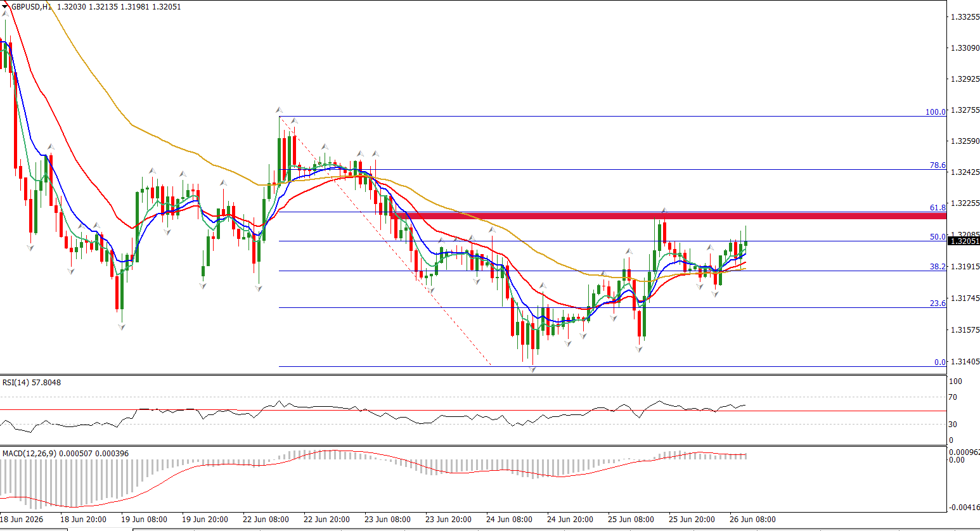Click price axis value 1.31575
Screen dimensions: 980x531
click(965, 330)
